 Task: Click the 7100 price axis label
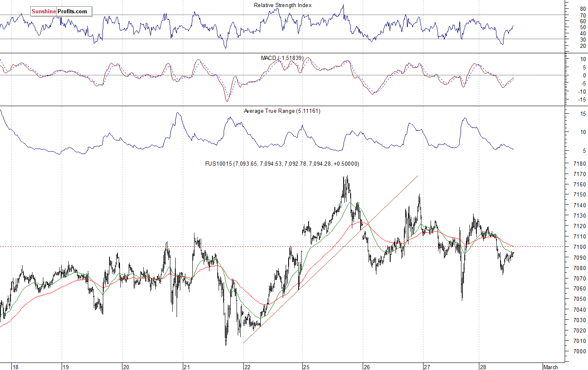point(579,247)
